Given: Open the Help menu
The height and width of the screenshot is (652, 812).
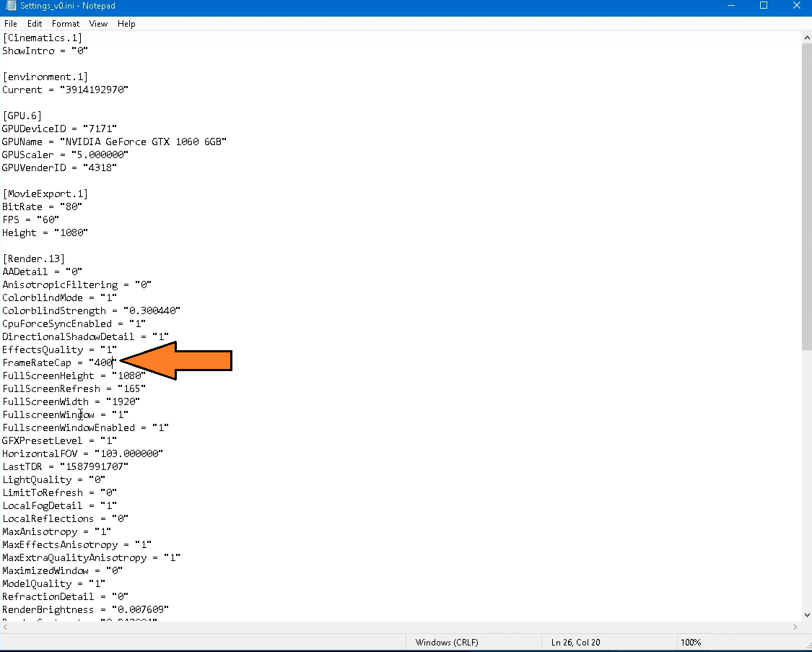Looking at the screenshot, I should coord(126,24).
